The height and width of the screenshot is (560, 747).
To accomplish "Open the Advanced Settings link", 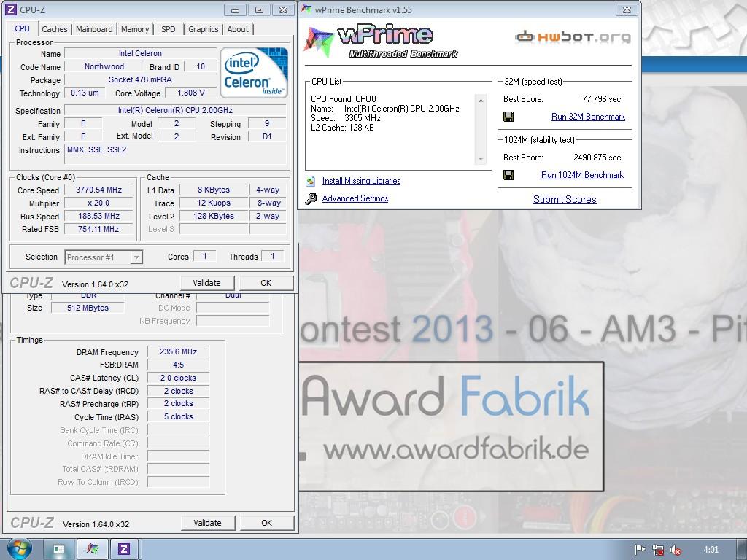I will [355, 198].
